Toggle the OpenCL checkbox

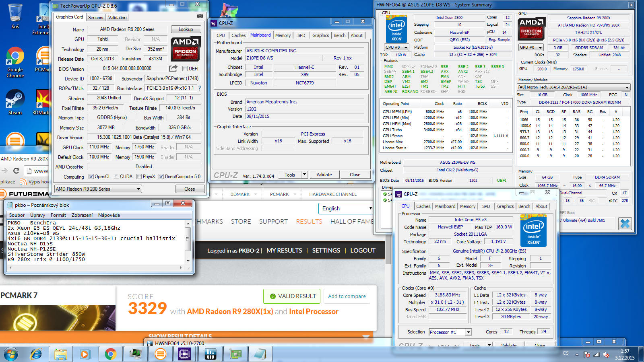pos(91,177)
